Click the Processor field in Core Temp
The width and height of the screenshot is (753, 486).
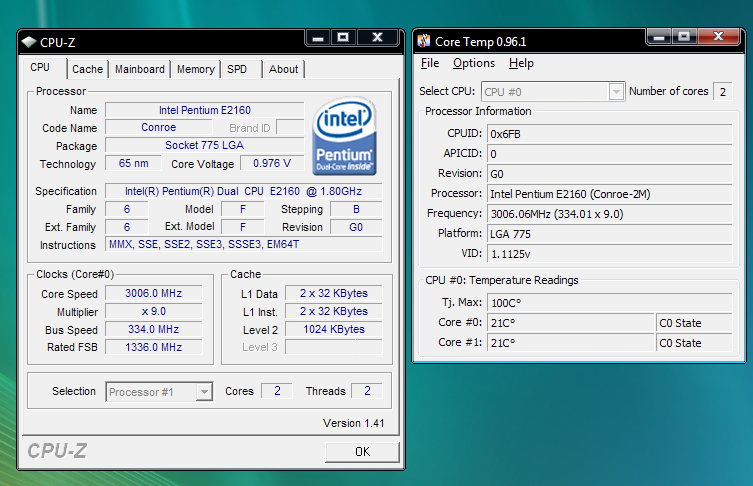[609, 194]
